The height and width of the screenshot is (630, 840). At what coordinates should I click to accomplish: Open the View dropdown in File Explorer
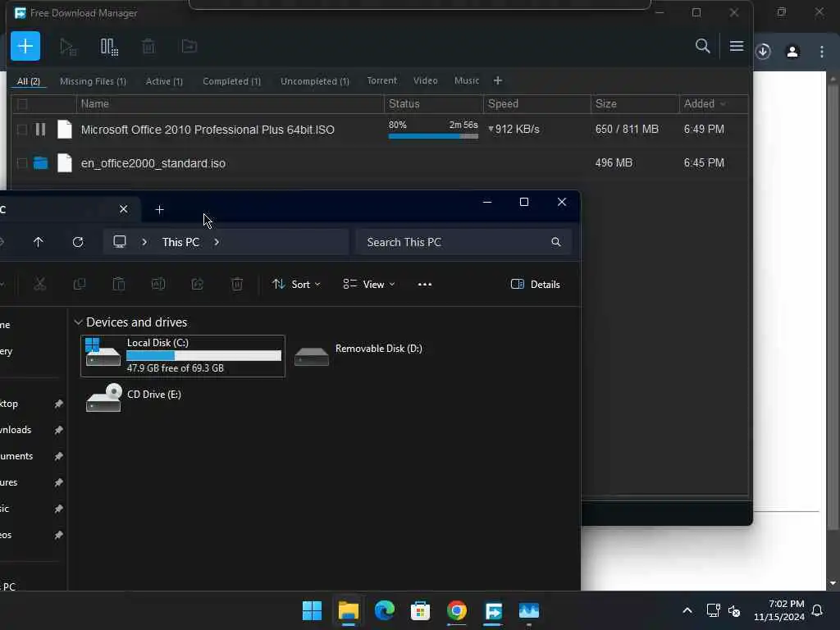click(369, 285)
